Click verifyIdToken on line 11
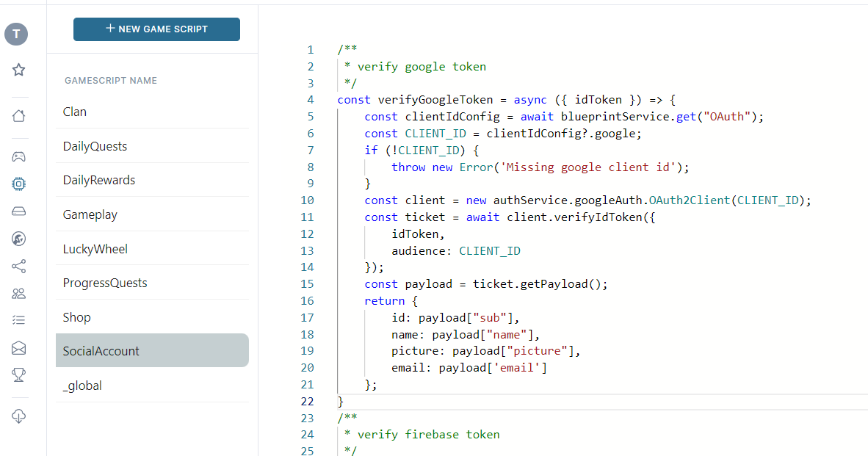The image size is (868, 456). 598,217
